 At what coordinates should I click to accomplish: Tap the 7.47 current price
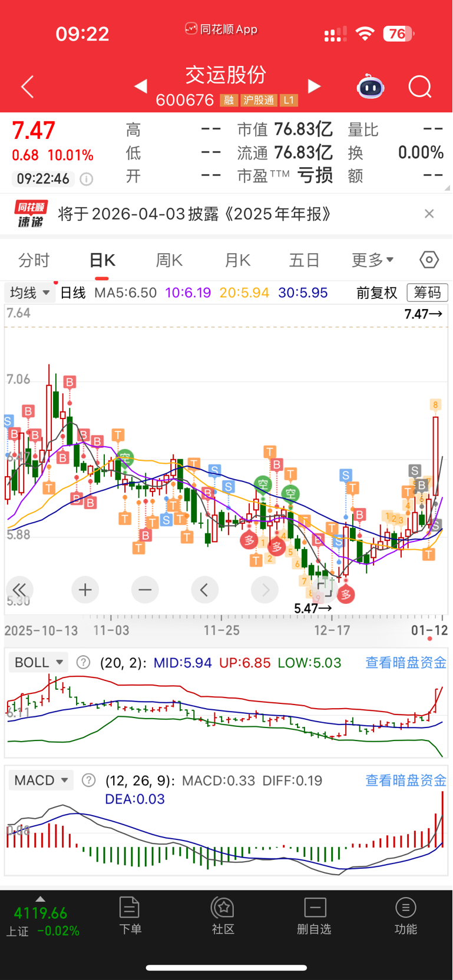pyautogui.click(x=34, y=131)
